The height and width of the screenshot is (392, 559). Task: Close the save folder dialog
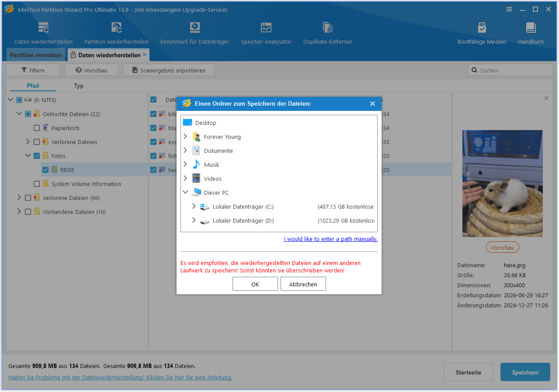[x=372, y=103]
